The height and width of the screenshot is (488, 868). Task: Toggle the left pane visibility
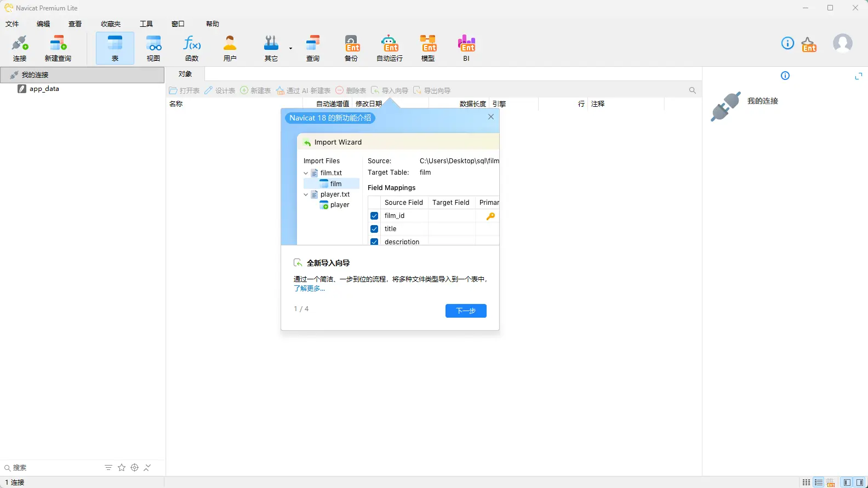point(847,483)
